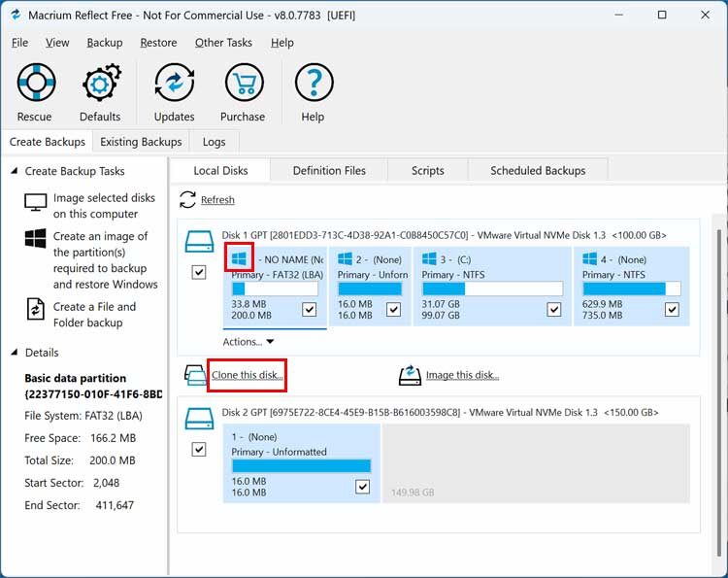Check for Updates via toolbar icon
728x578 pixels.
(175, 83)
